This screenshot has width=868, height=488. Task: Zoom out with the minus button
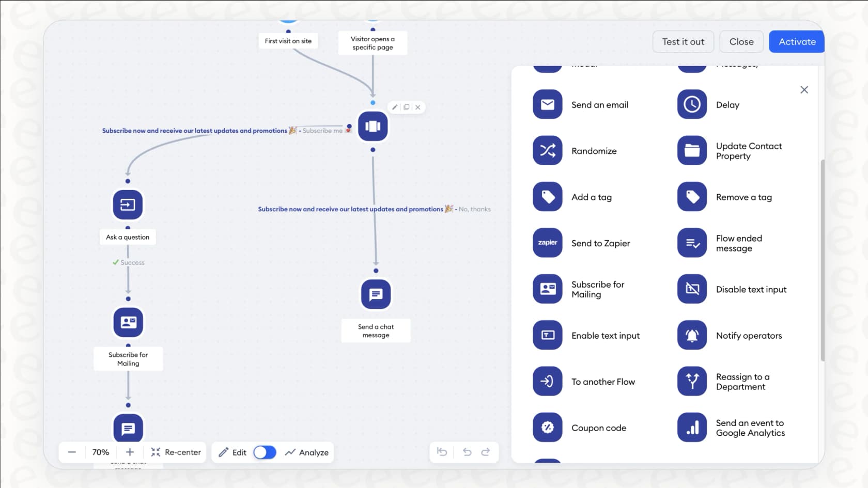[72, 452]
